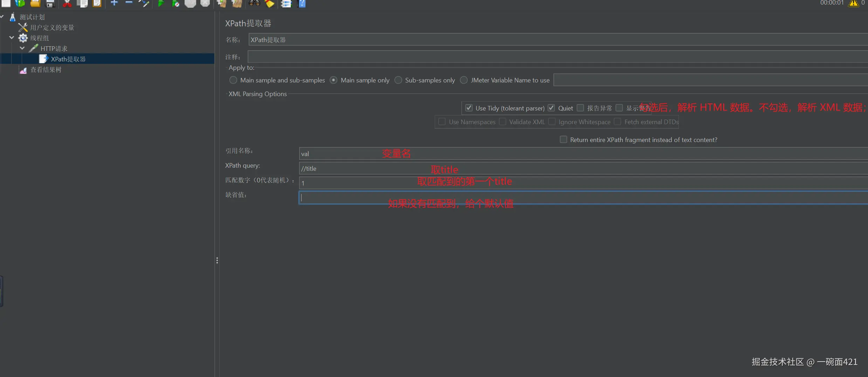Click the Clear results broom icon
This screenshot has height=377, width=868.
pyautogui.click(x=221, y=3)
